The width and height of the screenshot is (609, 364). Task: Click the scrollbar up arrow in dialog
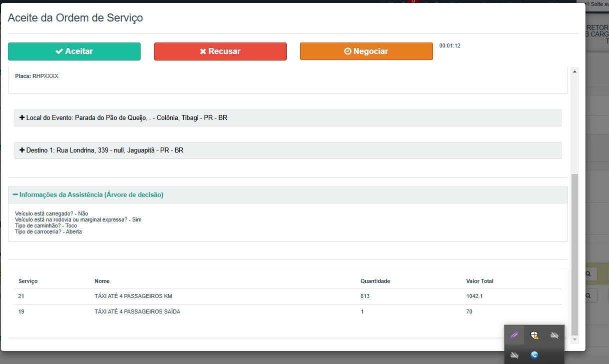click(x=574, y=72)
